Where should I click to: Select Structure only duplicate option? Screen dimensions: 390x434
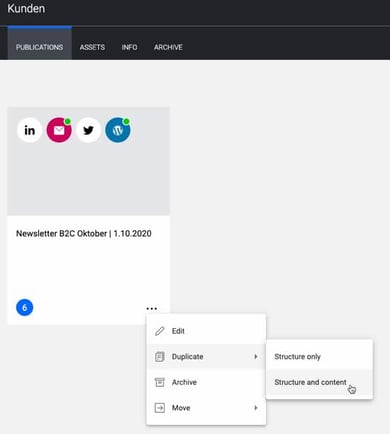coord(319,357)
